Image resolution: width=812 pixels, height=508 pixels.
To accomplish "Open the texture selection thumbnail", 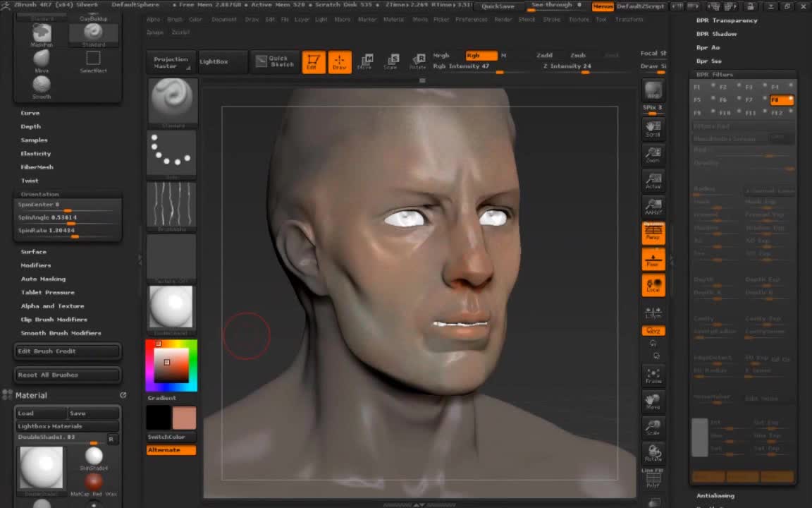I will [172, 258].
